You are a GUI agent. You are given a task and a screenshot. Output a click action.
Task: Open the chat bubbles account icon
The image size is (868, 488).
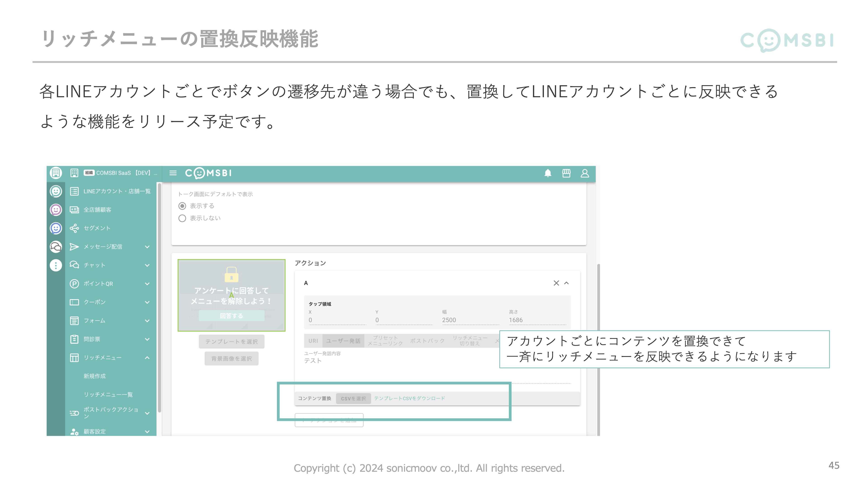tap(56, 247)
